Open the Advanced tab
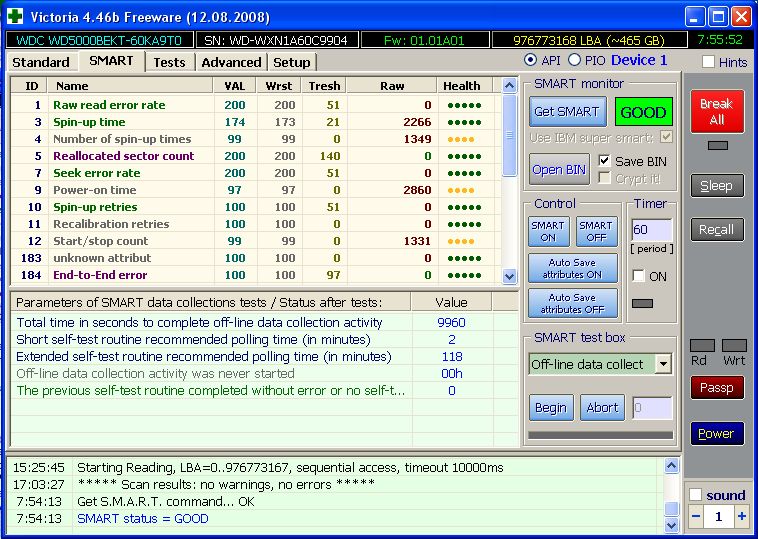The height and width of the screenshot is (539, 758). 231,62
